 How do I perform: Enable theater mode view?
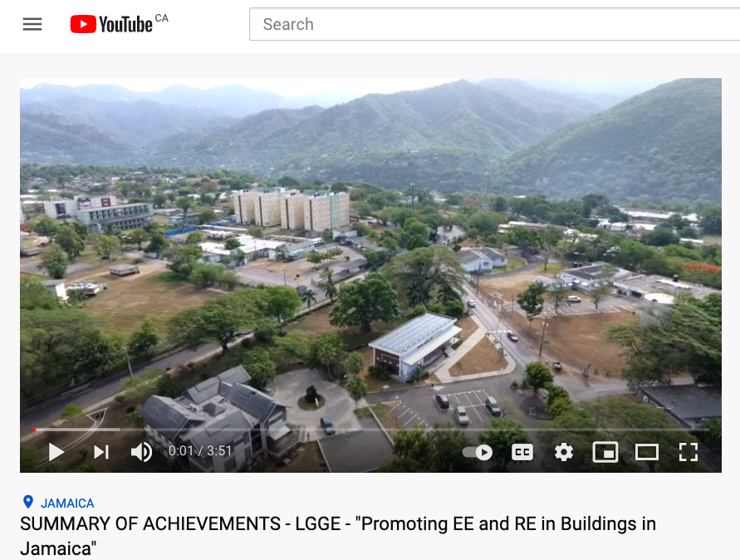click(646, 452)
